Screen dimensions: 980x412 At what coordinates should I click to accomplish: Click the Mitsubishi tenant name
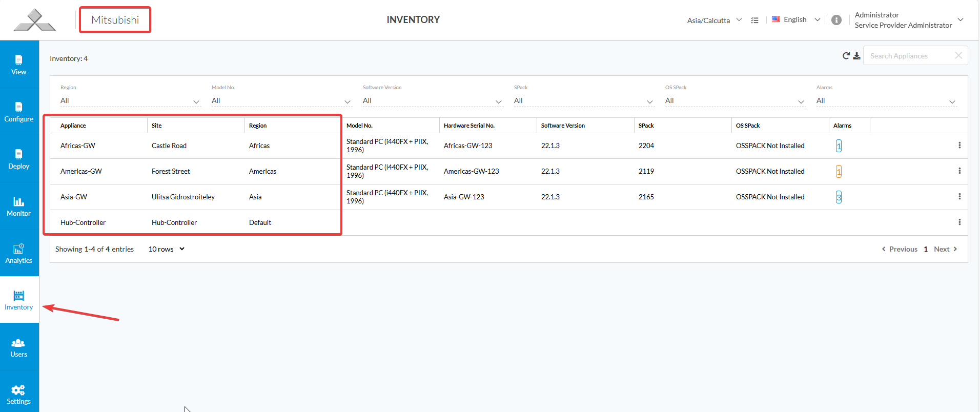(x=115, y=20)
